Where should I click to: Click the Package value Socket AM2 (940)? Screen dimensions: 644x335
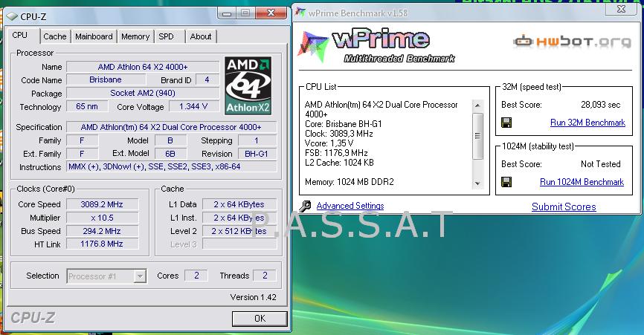[143, 94]
